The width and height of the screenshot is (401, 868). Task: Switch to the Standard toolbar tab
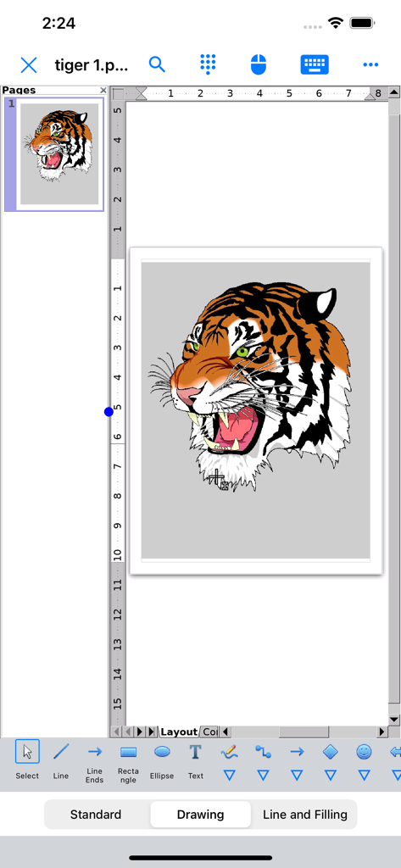(x=96, y=815)
